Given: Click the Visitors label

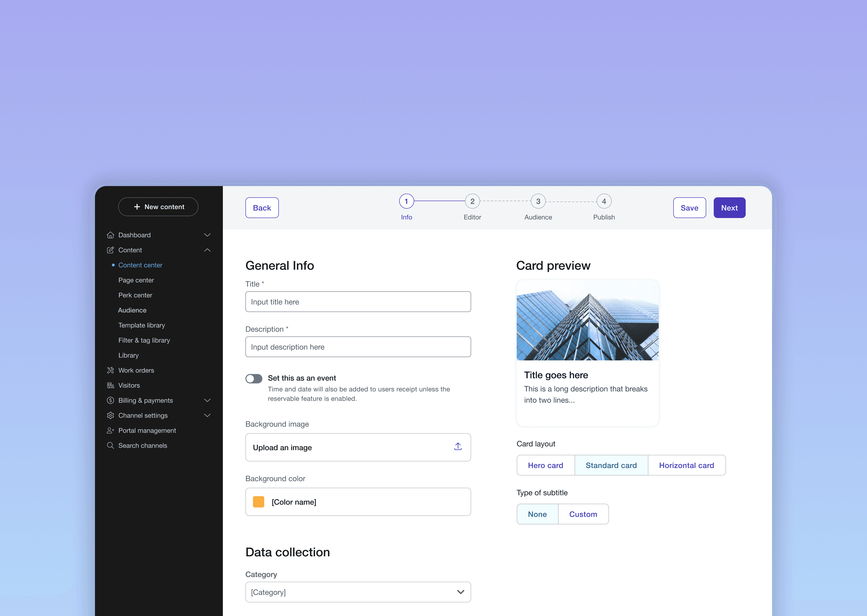Looking at the screenshot, I should (x=129, y=385).
